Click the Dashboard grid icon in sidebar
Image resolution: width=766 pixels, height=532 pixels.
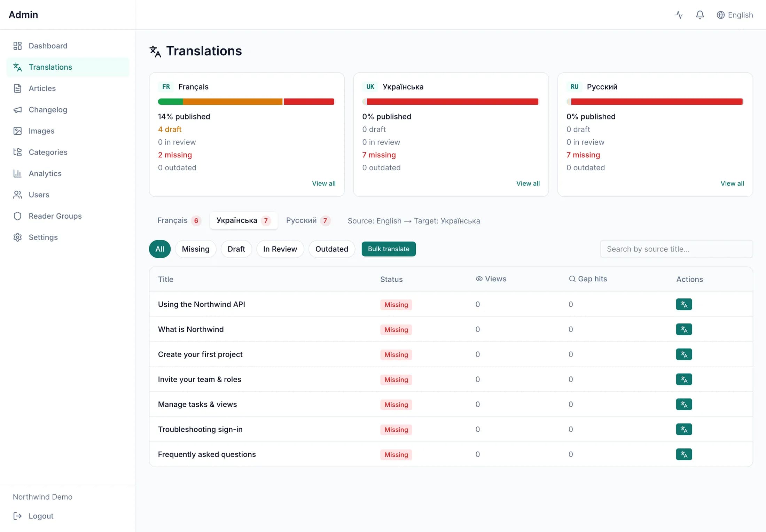click(17, 46)
